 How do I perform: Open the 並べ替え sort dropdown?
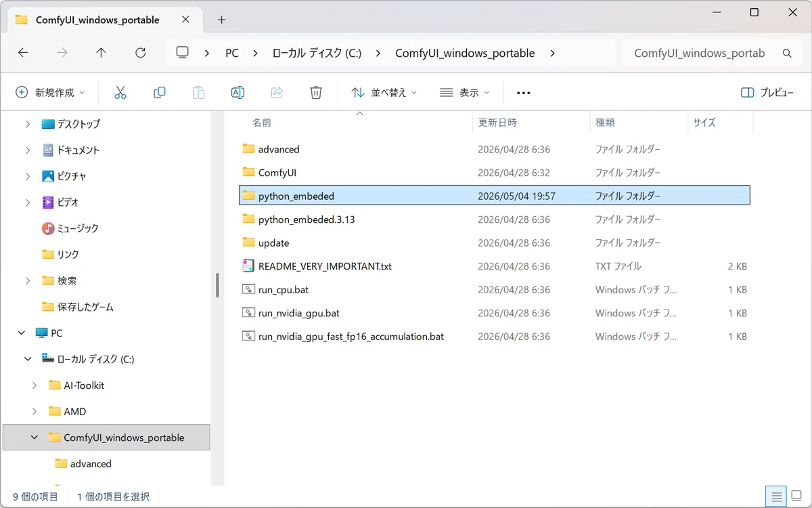(x=384, y=93)
